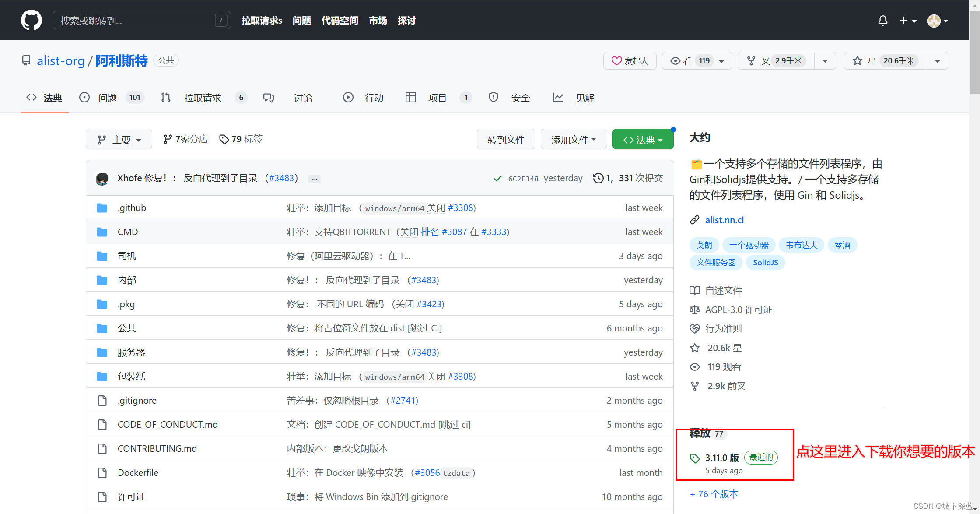
Task: Open the 79 标签 tags link
Action: tap(241, 139)
